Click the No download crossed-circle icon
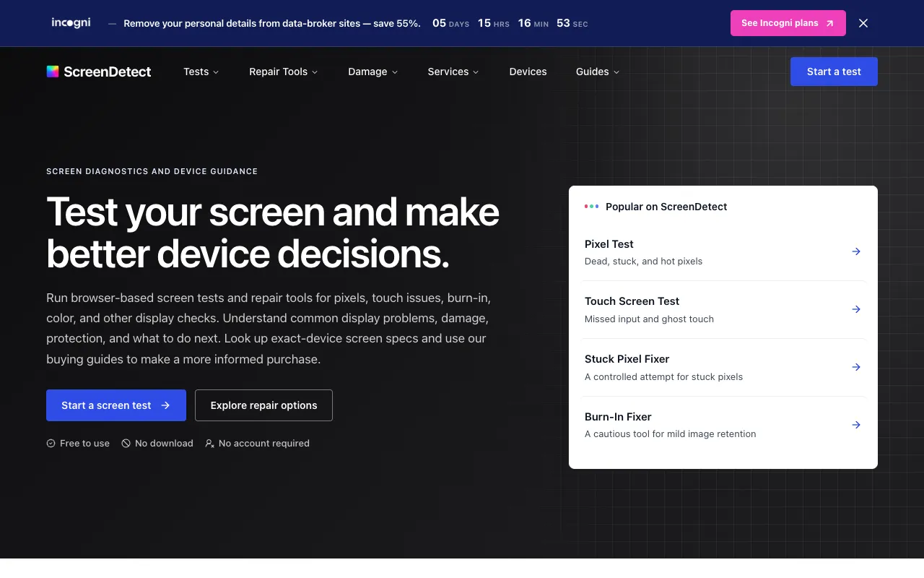The image size is (924, 578). tap(126, 444)
